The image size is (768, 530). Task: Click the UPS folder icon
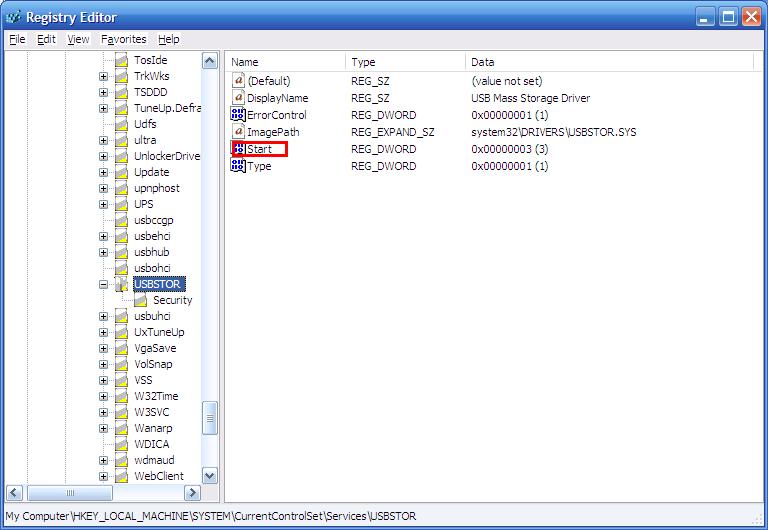[x=121, y=204]
